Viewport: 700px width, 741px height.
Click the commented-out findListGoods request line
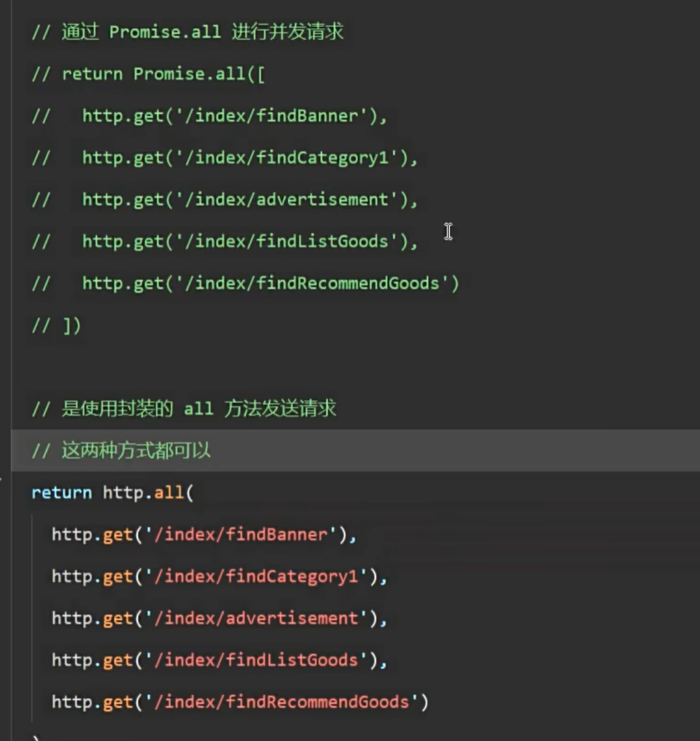coord(249,242)
